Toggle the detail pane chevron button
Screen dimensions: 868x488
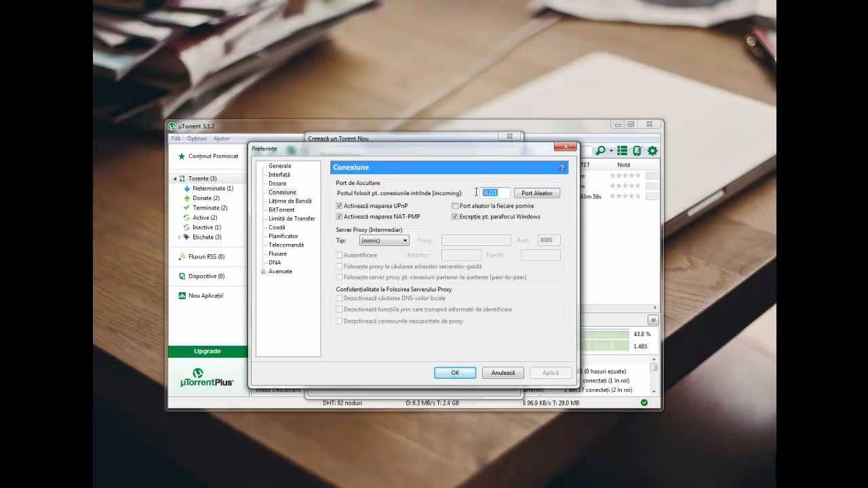pyautogui.click(x=653, y=320)
